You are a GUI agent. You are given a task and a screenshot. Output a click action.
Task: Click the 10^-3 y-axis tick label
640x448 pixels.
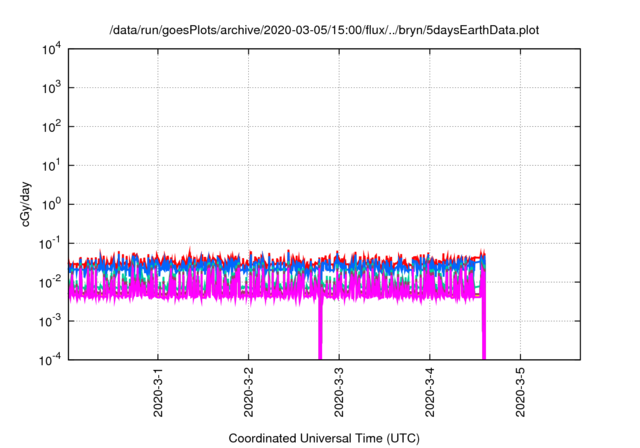pyautogui.click(x=50, y=321)
